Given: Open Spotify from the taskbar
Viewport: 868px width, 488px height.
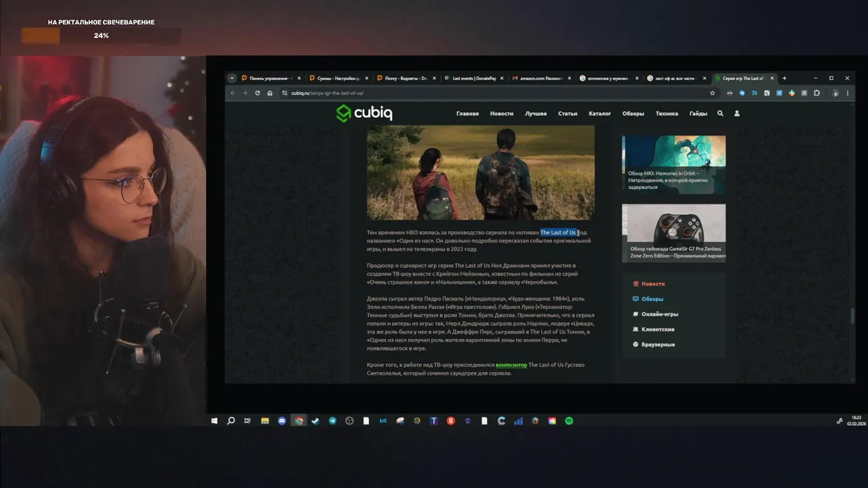Looking at the screenshot, I should [x=569, y=421].
